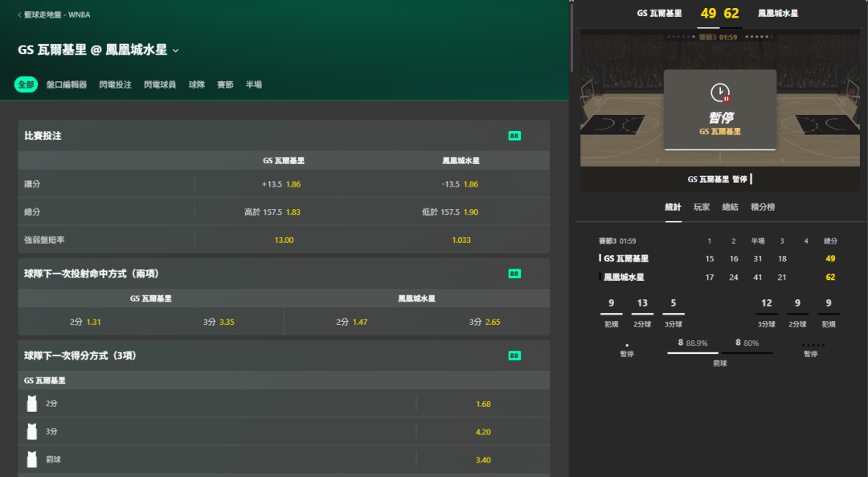Click the 80% free throw figure
The width and height of the screenshot is (868, 477).
pos(751,343)
